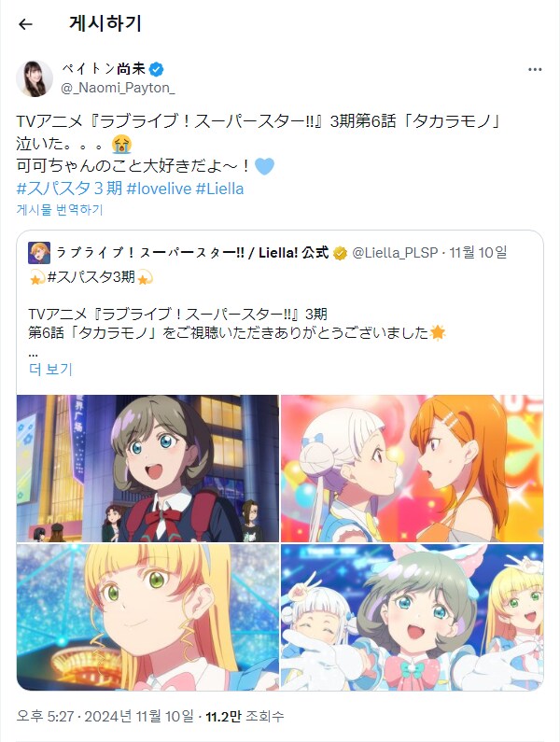Open the image of orange-haired girl
This screenshot has height=742, width=560.
(413, 469)
